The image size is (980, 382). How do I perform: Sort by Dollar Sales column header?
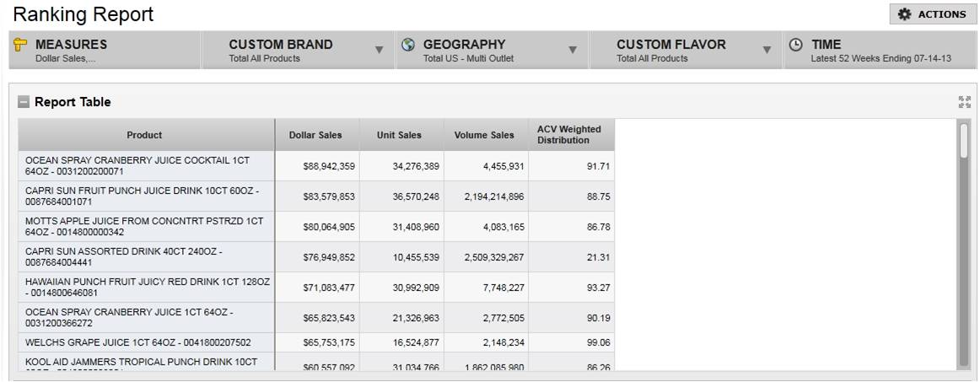pyautogui.click(x=315, y=135)
